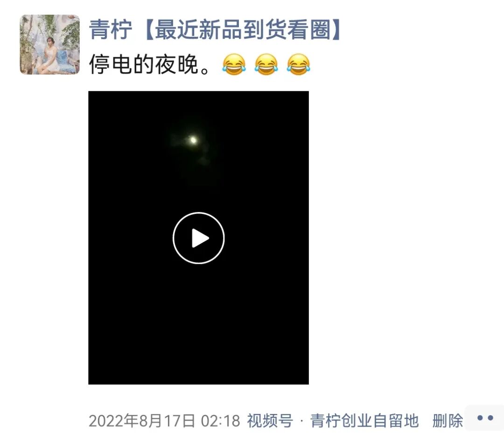The image size is (504, 448).
Task: Visit the 青柠创业自留地 channel link
Action: coord(364,420)
